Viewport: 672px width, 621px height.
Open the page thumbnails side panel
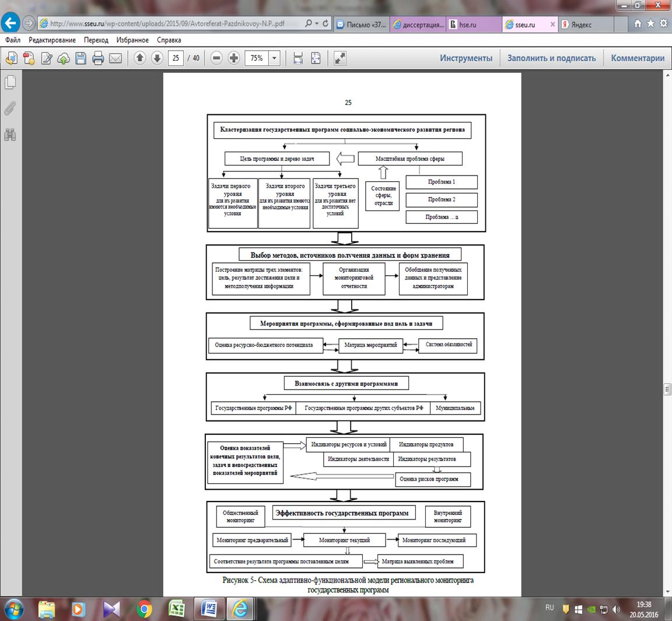pos(10,83)
